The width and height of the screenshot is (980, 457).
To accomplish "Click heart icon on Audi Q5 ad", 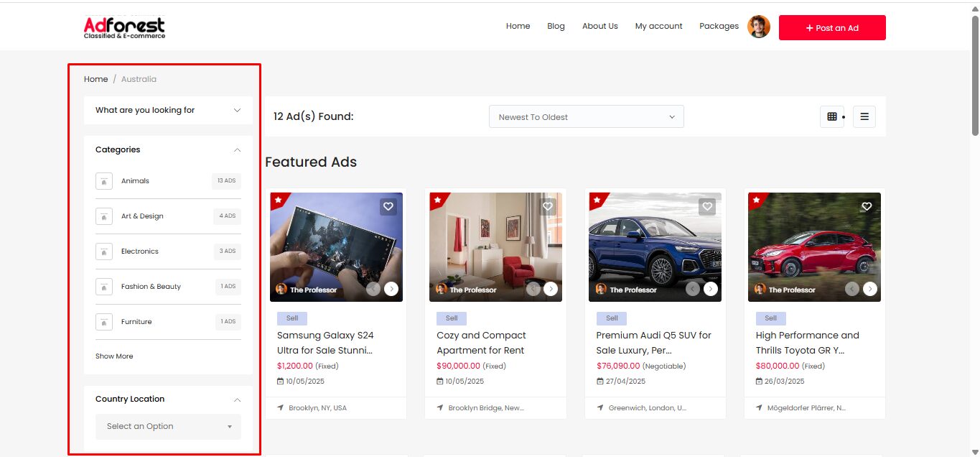I will point(707,207).
